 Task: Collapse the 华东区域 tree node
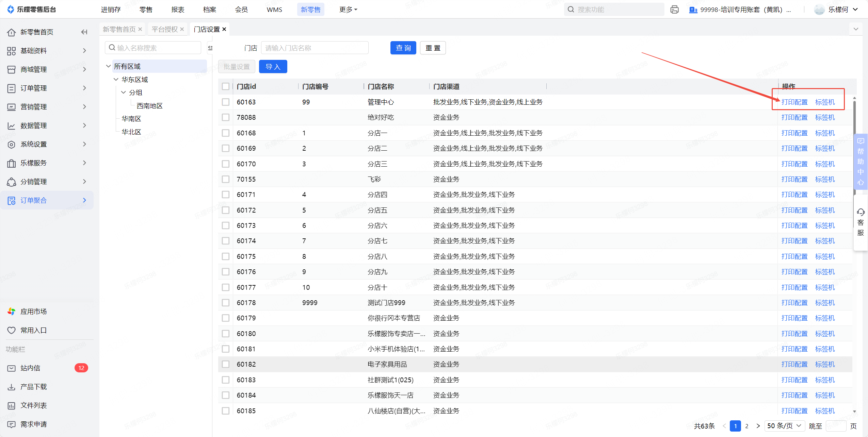pyautogui.click(x=116, y=80)
